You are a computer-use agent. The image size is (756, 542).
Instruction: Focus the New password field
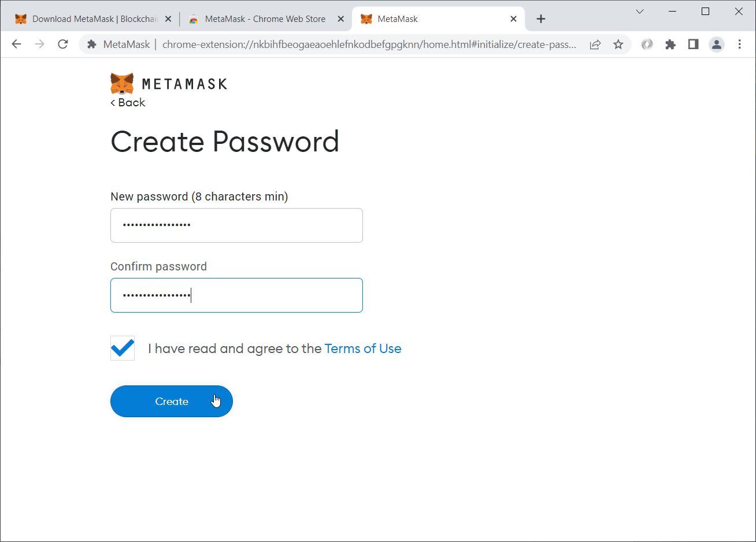coord(236,225)
